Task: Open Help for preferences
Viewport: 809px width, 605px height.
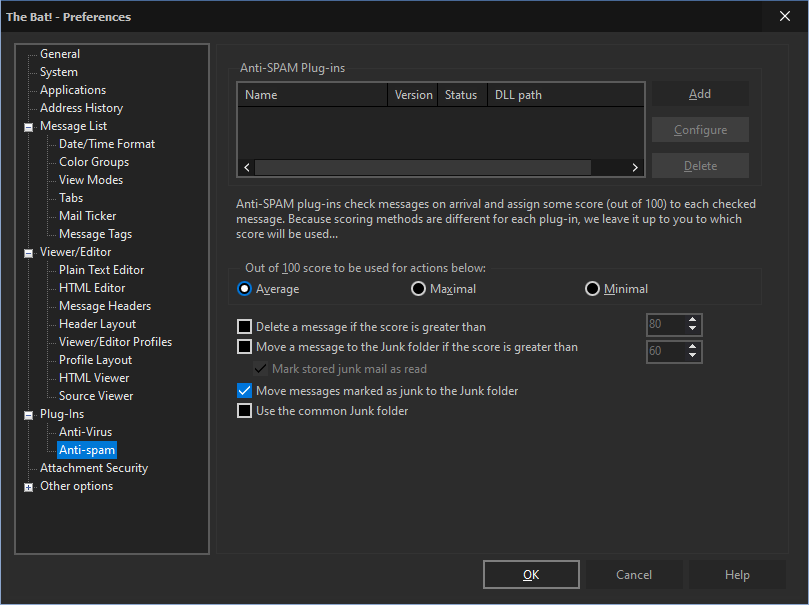Action: click(737, 575)
